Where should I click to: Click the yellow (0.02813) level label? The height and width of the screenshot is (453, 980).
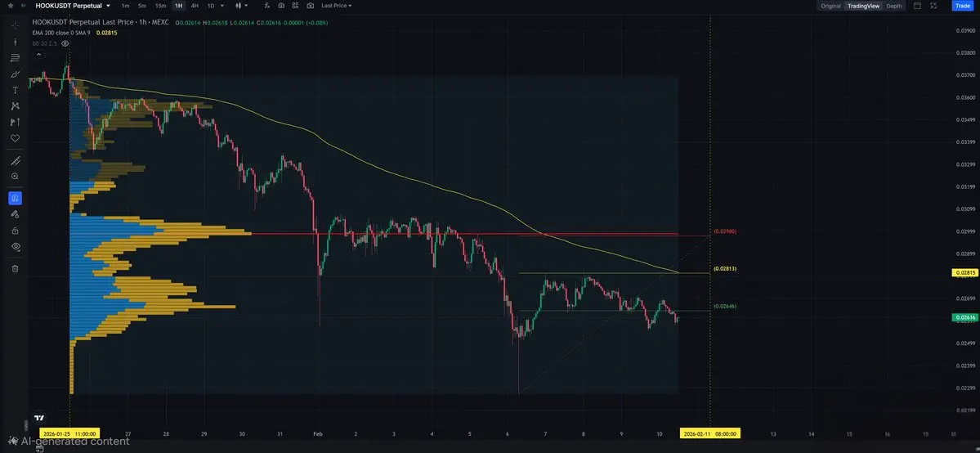725,268
